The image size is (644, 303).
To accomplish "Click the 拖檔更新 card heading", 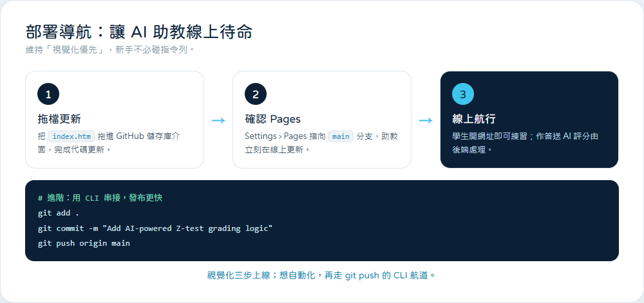I will tap(59, 119).
